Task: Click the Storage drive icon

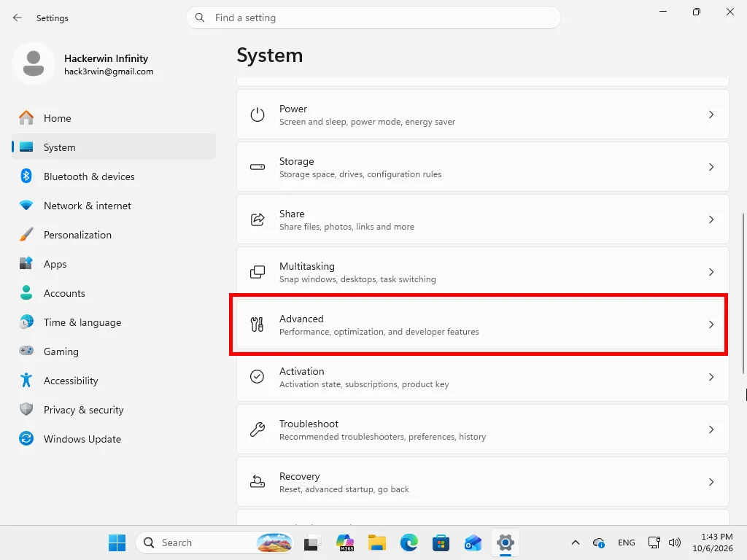Action: [x=258, y=167]
